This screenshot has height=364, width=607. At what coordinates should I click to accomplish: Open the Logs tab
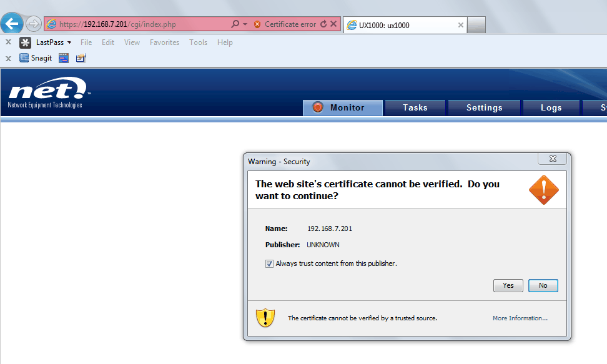[x=551, y=107]
